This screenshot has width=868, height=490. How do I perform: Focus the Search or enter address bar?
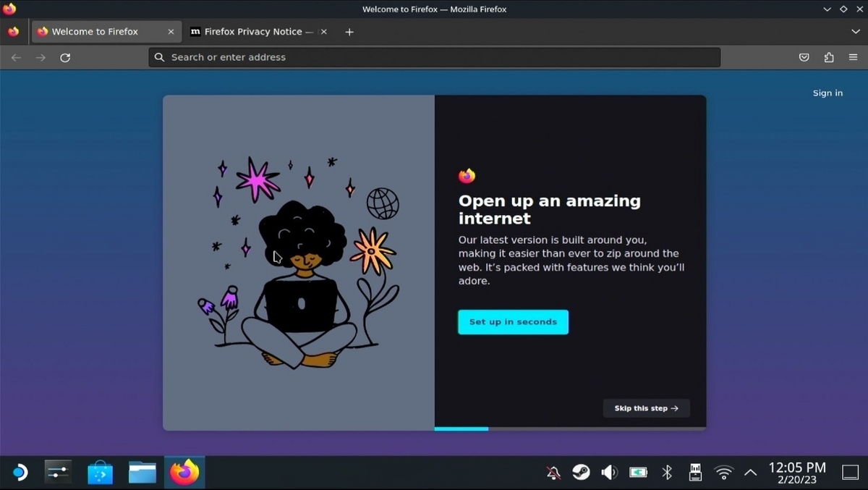[x=434, y=57]
